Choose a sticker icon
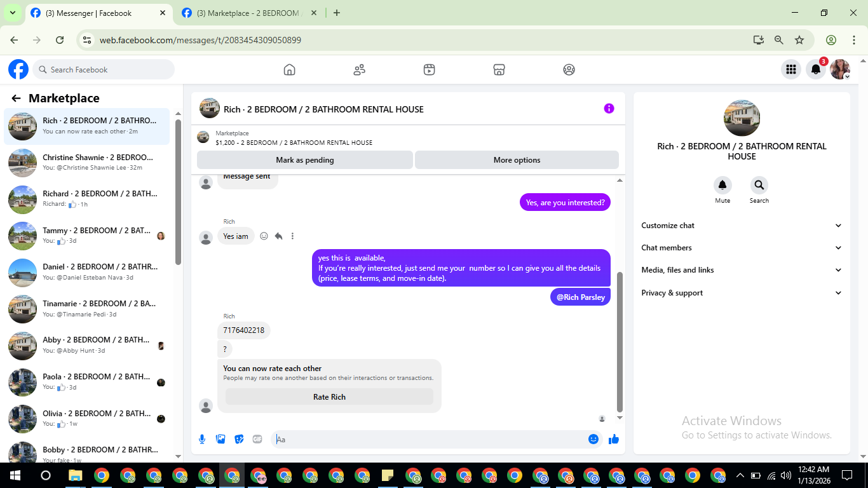This screenshot has height=488, width=868. (x=239, y=439)
